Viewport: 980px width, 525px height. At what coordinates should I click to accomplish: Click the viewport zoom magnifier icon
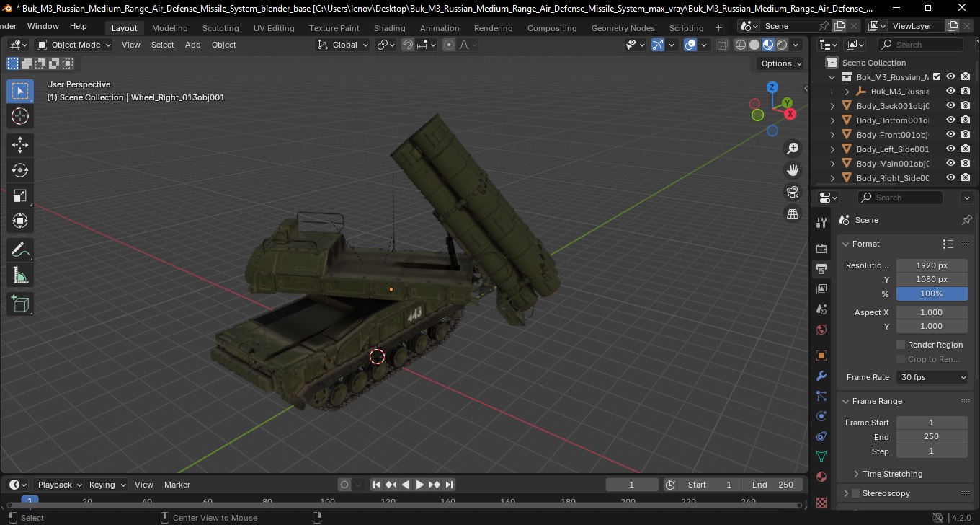click(x=793, y=149)
